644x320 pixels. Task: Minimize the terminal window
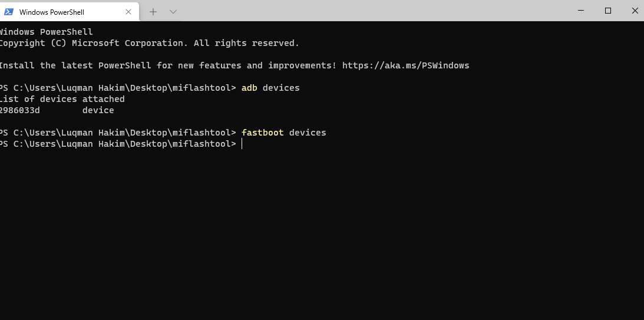(x=581, y=11)
